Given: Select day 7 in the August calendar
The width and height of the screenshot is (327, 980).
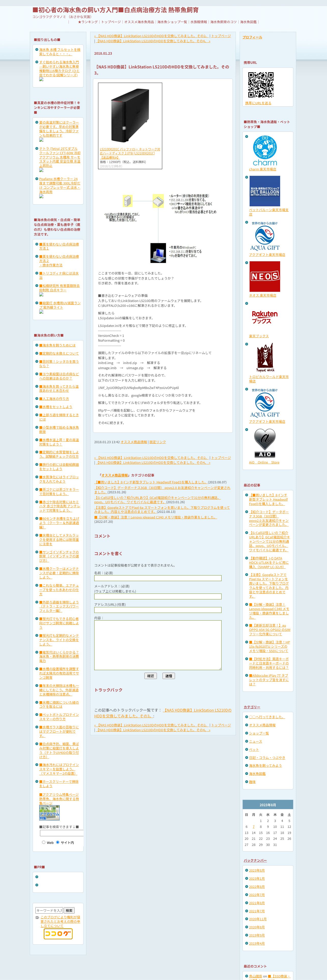Looking at the screenshot, I should pos(254,826).
